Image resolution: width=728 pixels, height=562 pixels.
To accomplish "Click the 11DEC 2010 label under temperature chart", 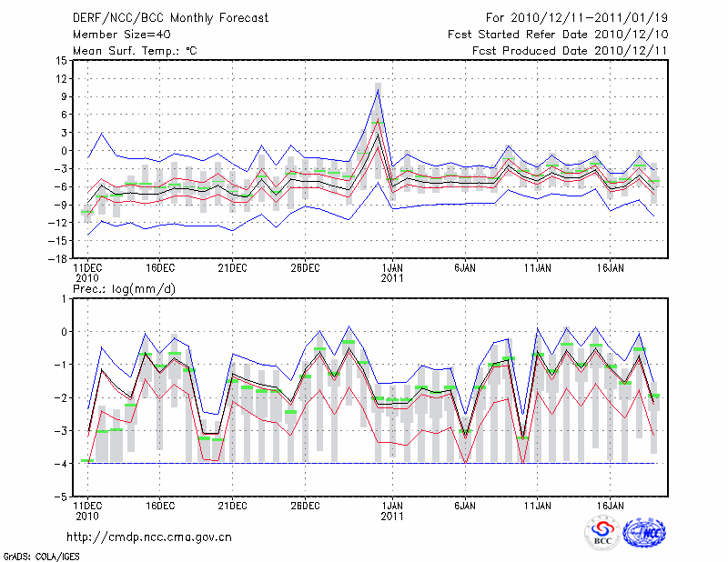I will [86, 274].
